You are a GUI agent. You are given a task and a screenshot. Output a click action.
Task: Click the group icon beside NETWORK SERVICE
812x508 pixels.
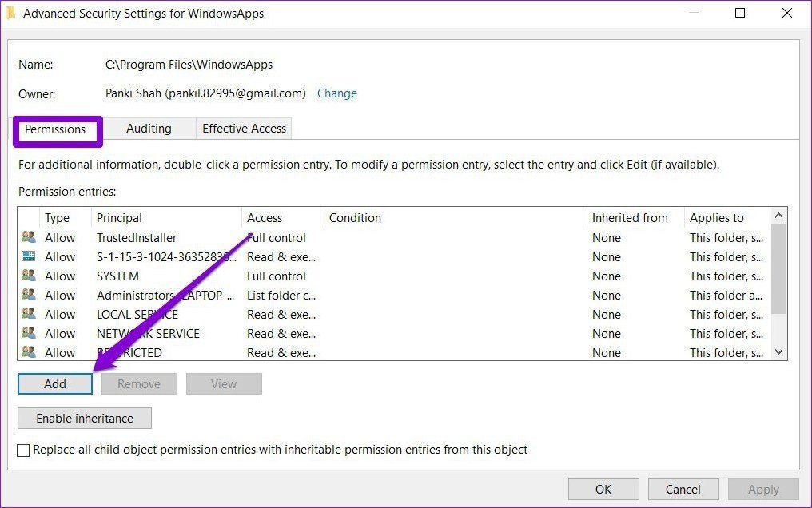[29, 333]
